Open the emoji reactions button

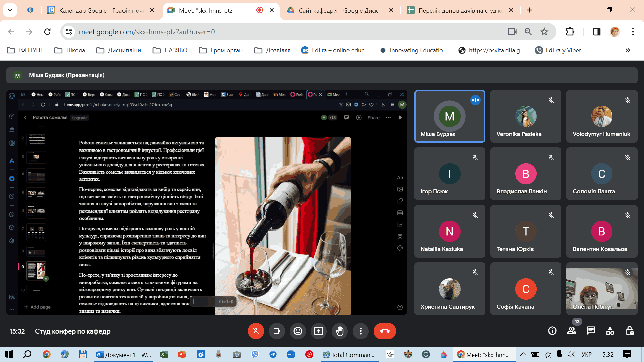point(298,331)
